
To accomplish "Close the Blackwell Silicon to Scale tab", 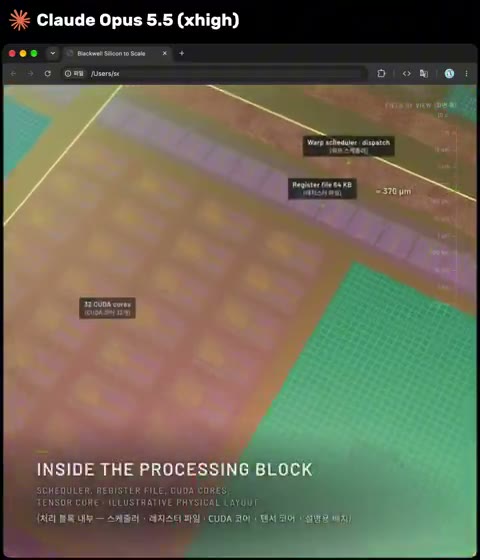I will point(165,53).
